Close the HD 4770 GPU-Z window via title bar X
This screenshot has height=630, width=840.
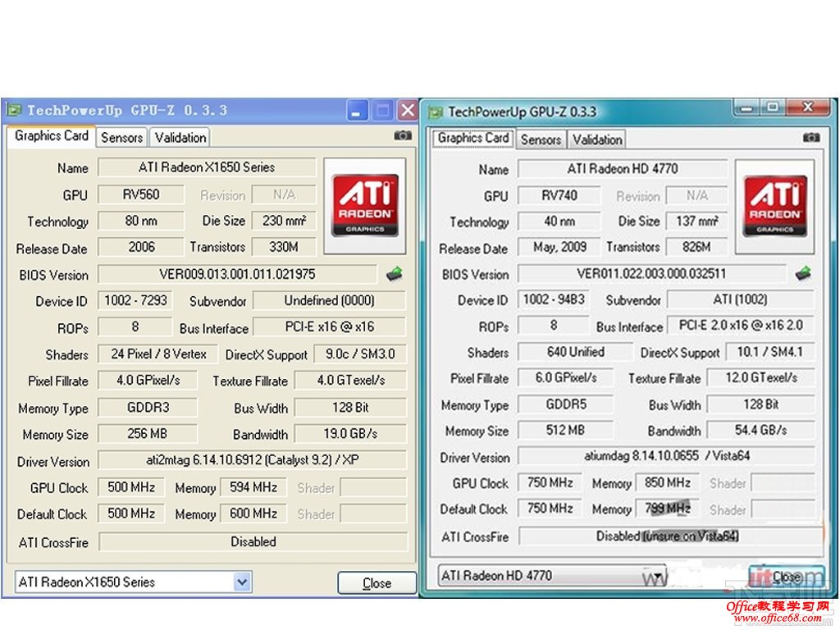point(808,107)
